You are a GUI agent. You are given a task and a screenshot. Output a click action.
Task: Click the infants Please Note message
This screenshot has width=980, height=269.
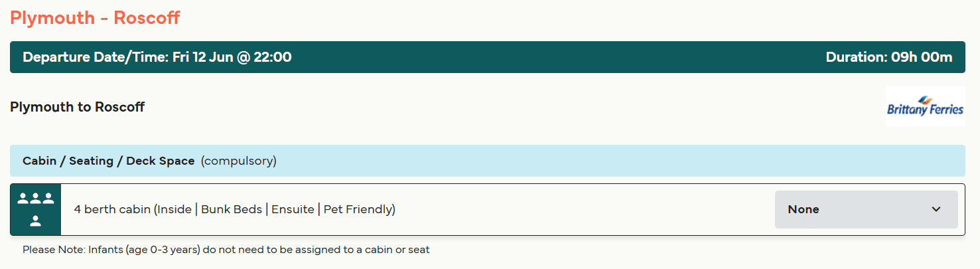[226, 250]
